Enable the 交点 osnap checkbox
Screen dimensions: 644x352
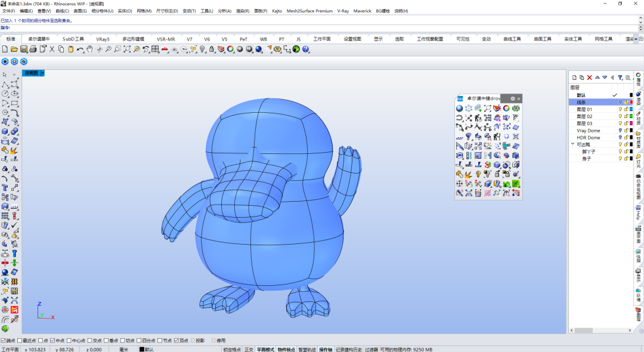[89, 341]
